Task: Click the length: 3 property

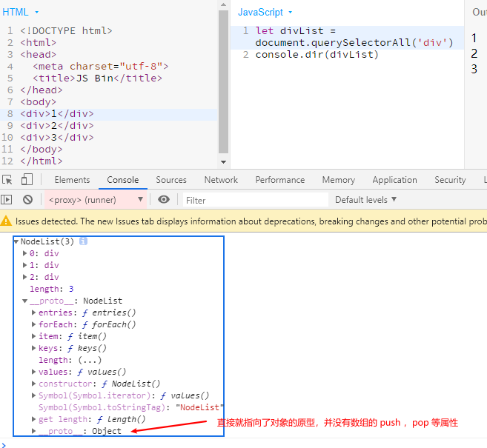Action: [x=52, y=289]
